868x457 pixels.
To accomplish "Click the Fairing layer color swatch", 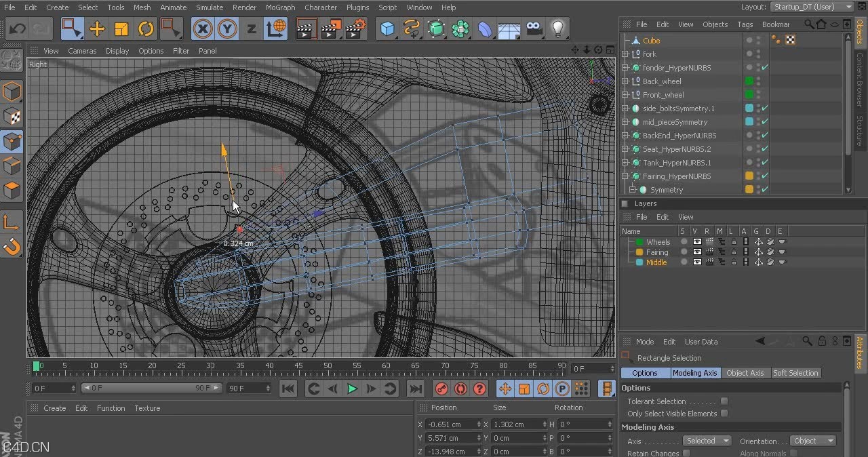I will point(639,252).
